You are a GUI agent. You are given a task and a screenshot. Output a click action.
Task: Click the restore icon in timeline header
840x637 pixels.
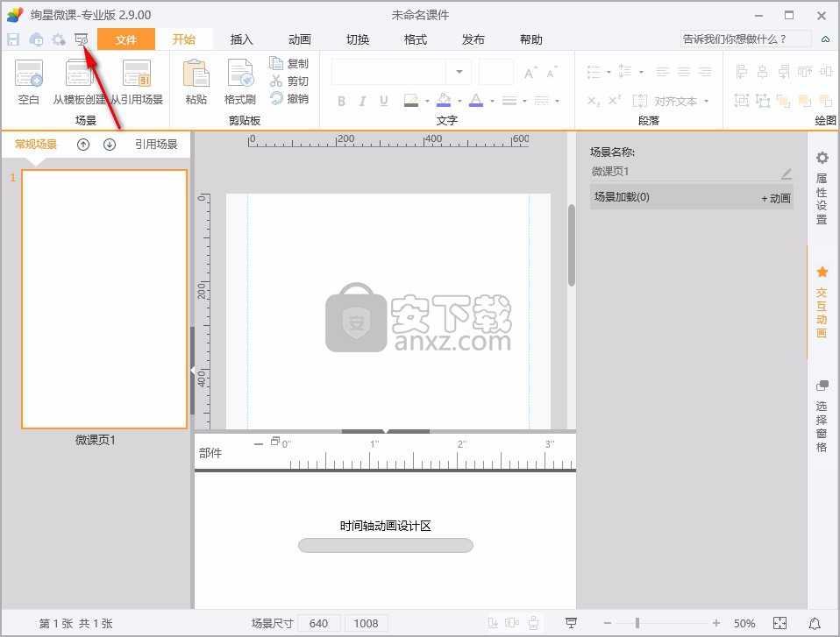click(275, 441)
